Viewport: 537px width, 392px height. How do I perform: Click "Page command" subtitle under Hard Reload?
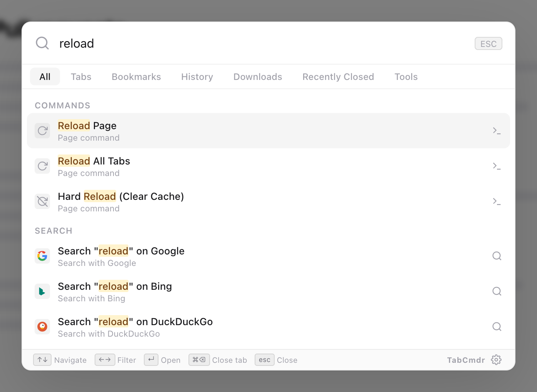point(89,209)
